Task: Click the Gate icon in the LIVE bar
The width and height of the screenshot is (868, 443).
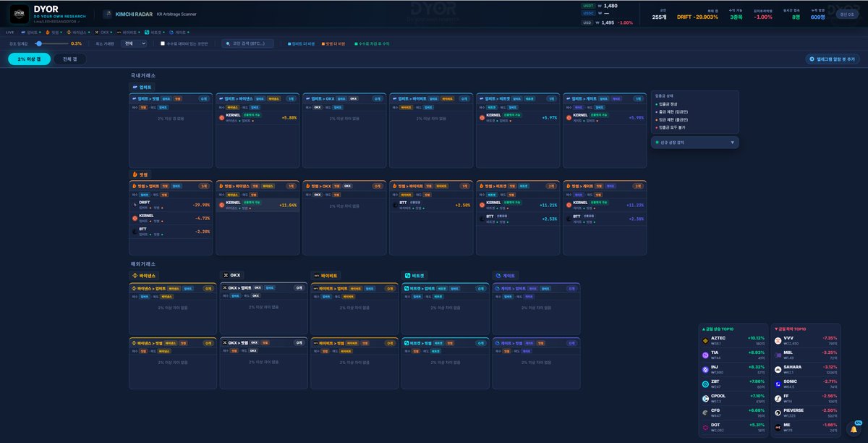Action: pyautogui.click(x=171, y=33)
